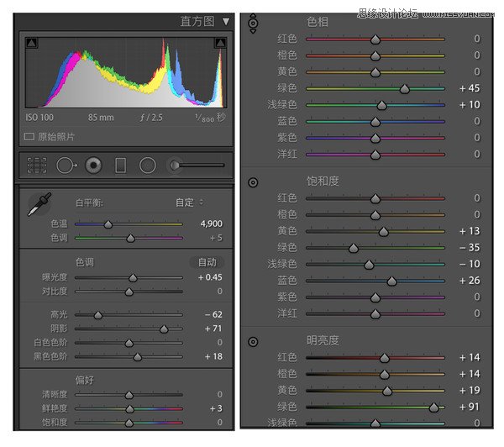Adjust the 阴影 slider handle
Image resolution: width=504 pixels, height=447 pixels.
coord(164,329)
